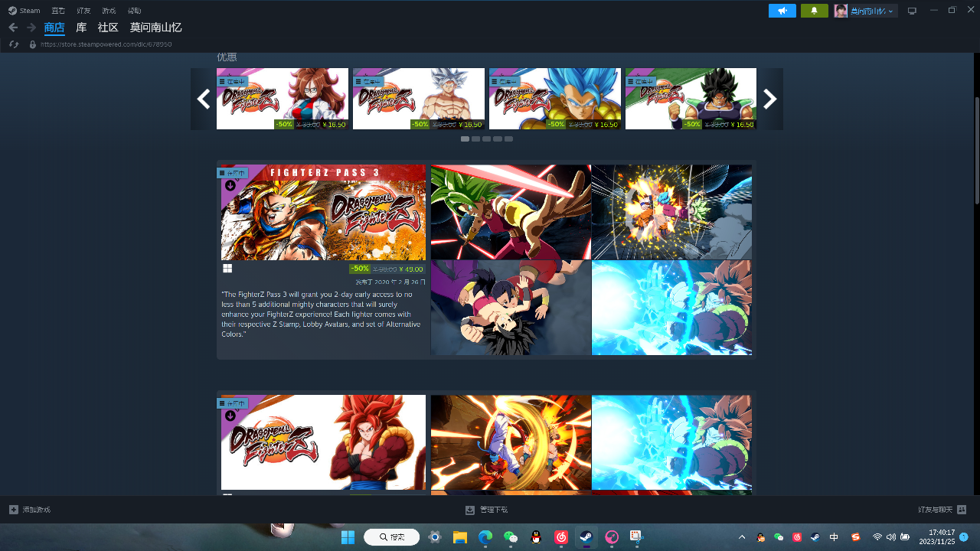
Task: Click the download arrow on FighterZ Pass 3
Action: pos(230,185)
